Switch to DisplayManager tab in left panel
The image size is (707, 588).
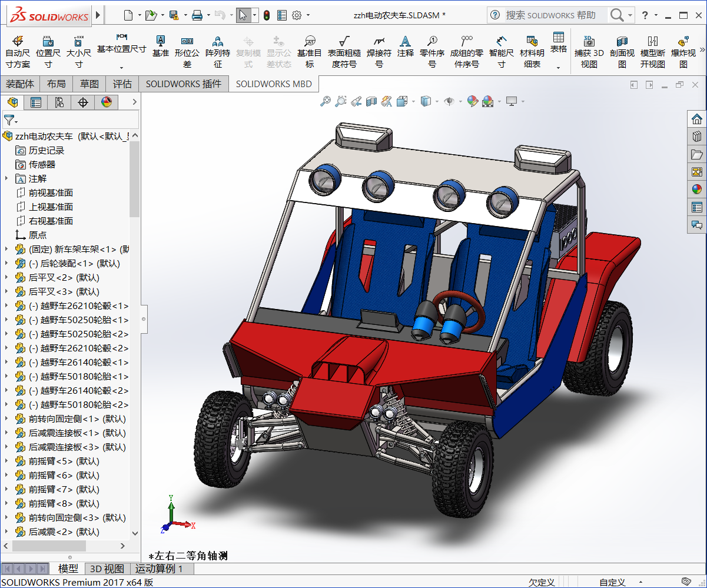pyautogui.click(x=106, y=102)
